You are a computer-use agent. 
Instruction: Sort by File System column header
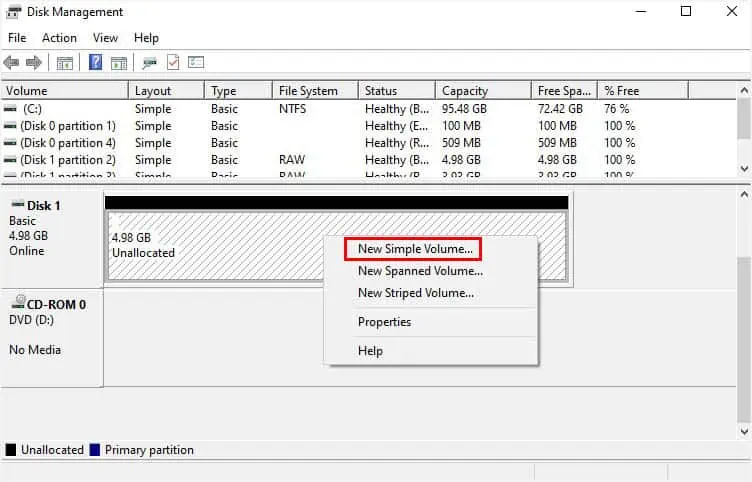tap(309, 91)
